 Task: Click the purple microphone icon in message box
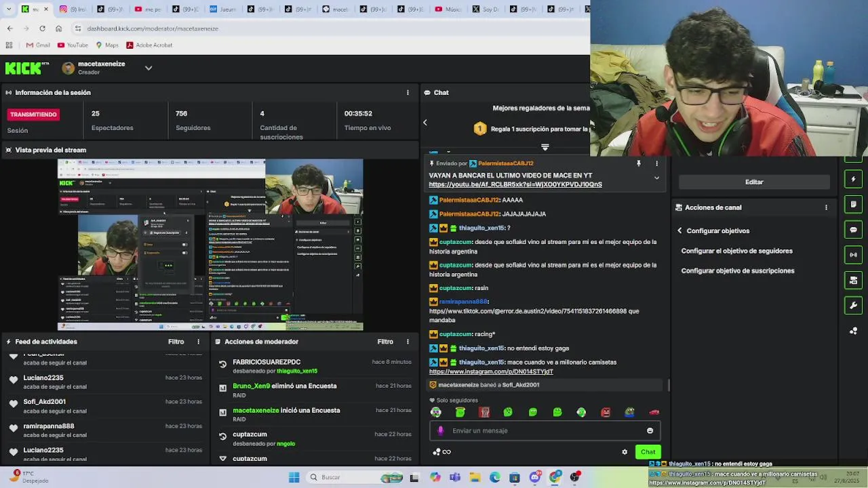coord(441,430)
